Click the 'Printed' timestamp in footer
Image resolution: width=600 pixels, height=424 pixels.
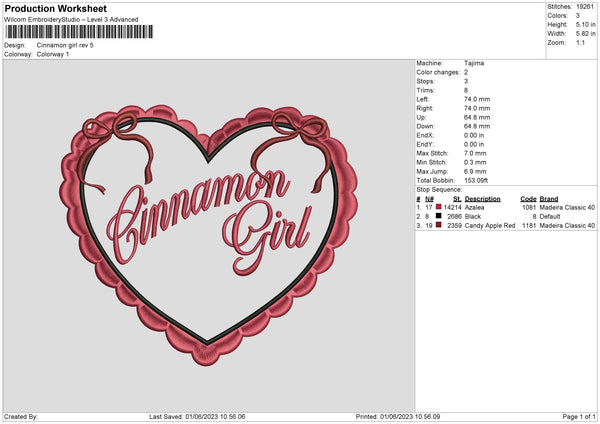pos(398,417)
